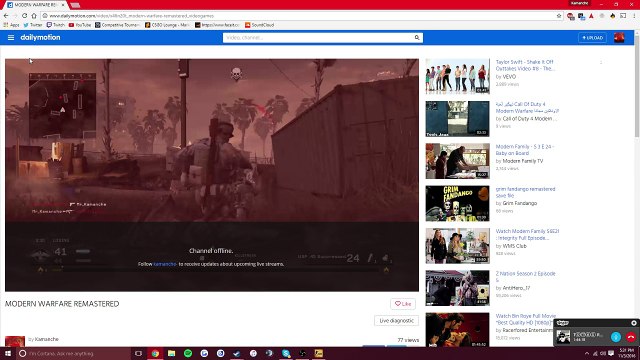Open the browser home page
Image resolution: width=640 pixels, height=360 pixels.
[34, 16]
